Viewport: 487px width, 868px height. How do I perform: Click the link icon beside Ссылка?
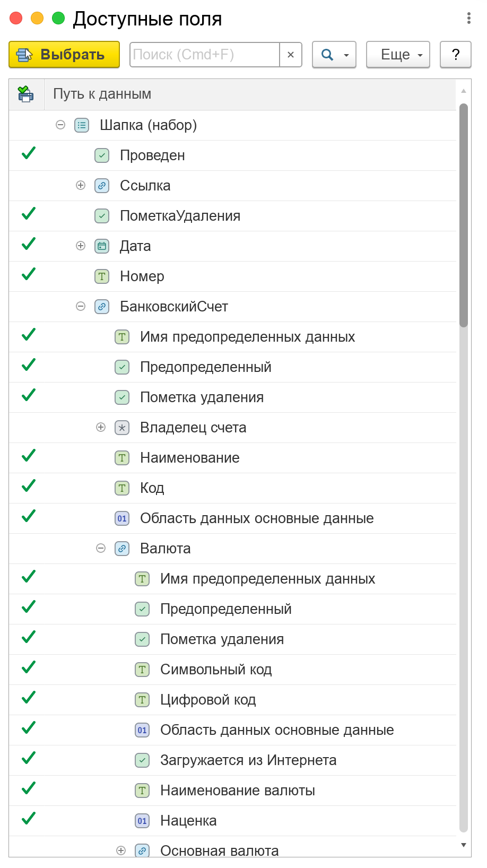102,186
